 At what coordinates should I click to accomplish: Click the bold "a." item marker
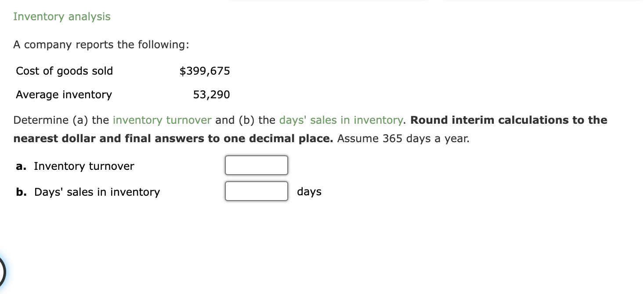click(x=20, y=166)
